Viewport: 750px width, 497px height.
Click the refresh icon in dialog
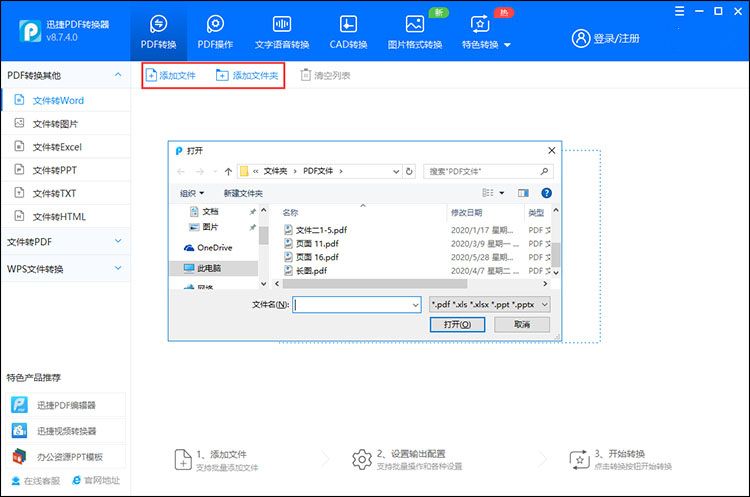(409, 171)
